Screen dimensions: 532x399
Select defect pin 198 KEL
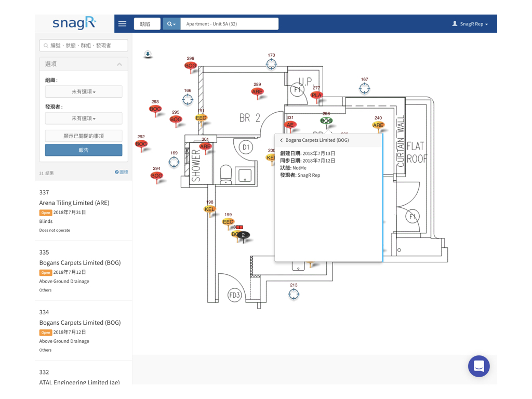click(210, 209)
